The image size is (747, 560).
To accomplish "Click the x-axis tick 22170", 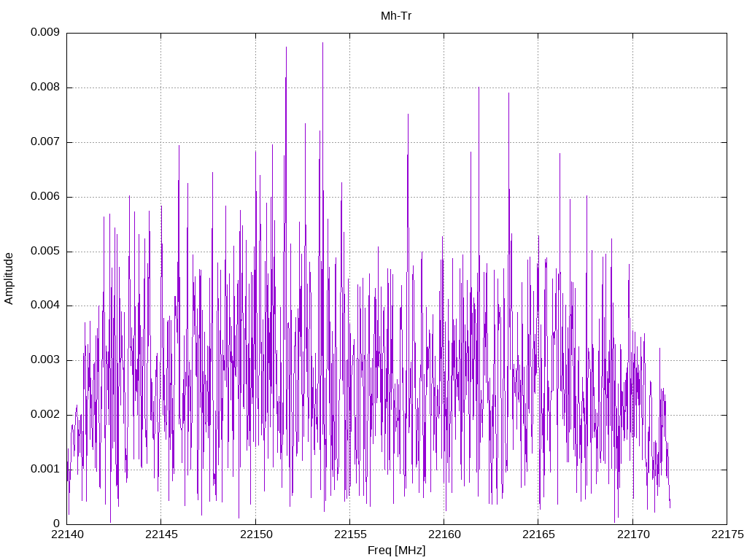I will click(x=632, y=534).
